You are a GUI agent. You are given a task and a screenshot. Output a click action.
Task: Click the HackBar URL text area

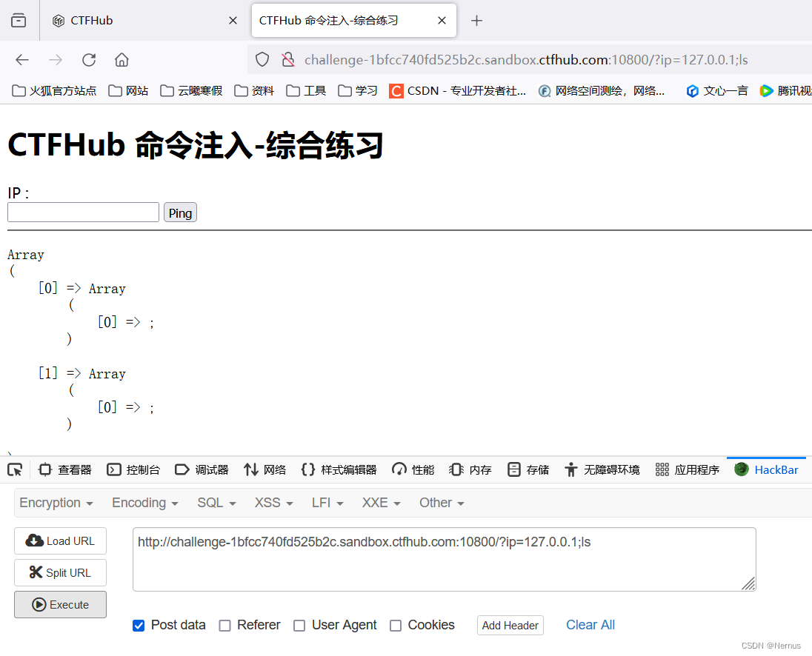click(445, 559)
